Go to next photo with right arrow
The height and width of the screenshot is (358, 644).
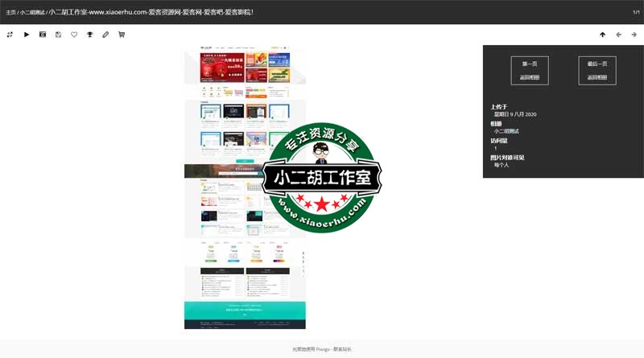coord(634,35)
